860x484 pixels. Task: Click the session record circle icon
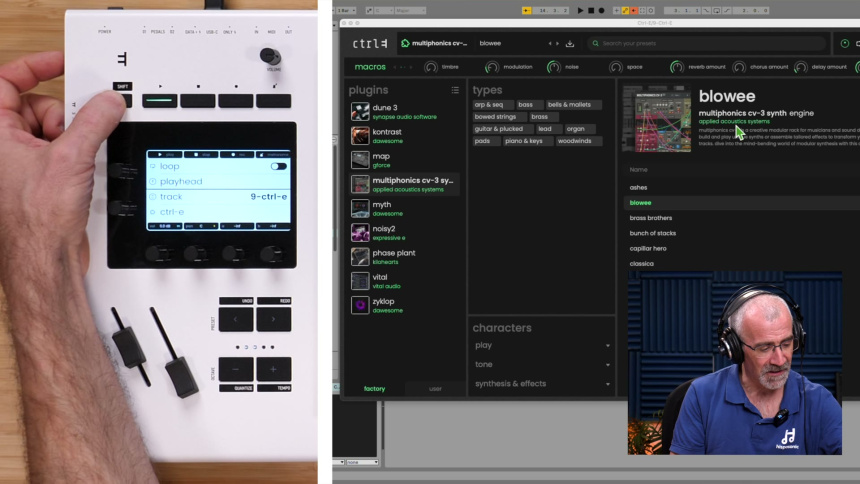(x=651, y=10)
